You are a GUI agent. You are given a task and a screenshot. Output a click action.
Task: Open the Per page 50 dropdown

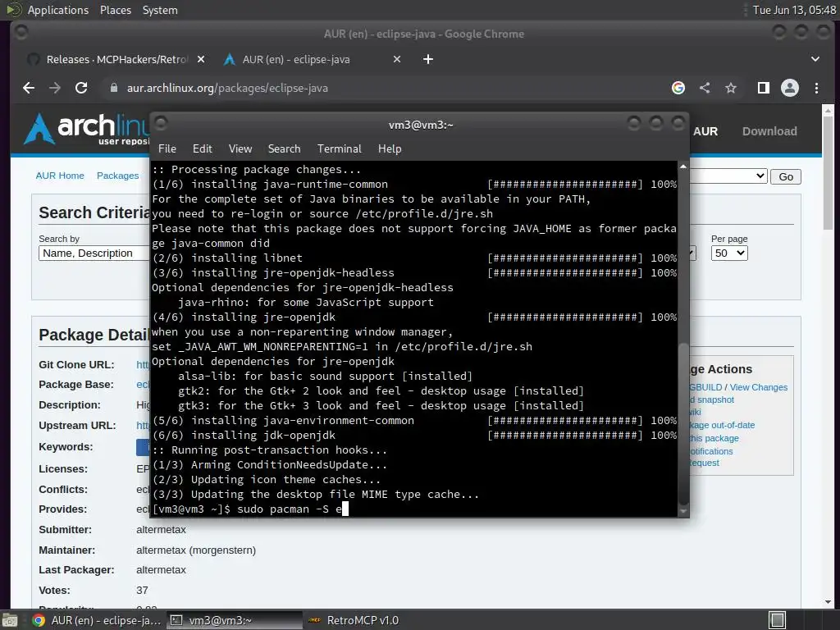tap(729, 253)
